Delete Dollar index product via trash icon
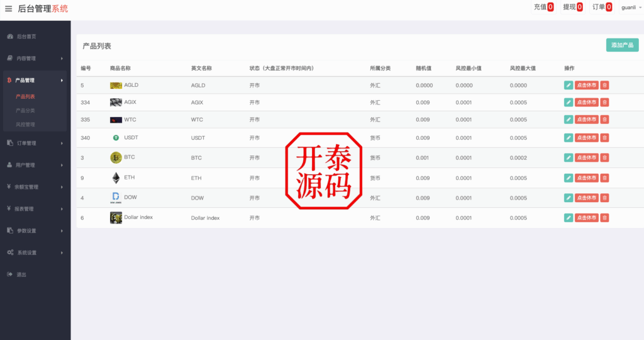 click(x=604, y=218)
